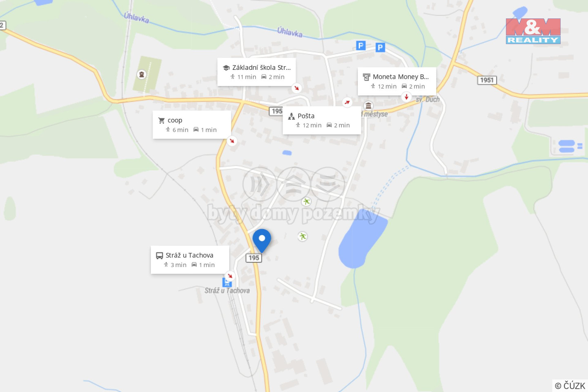Open the Moneta Money Bank info card
The width and height of the screenshot is (588, 392).
(x=397, y=82)
